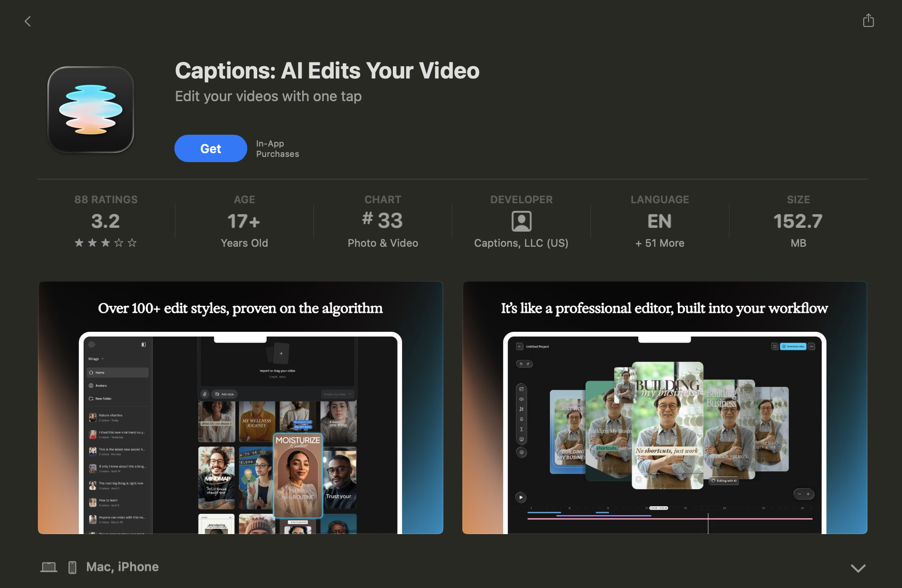Click the 3.2 rating value
Screen dimensions: 902x588
[x=105, y=221]
